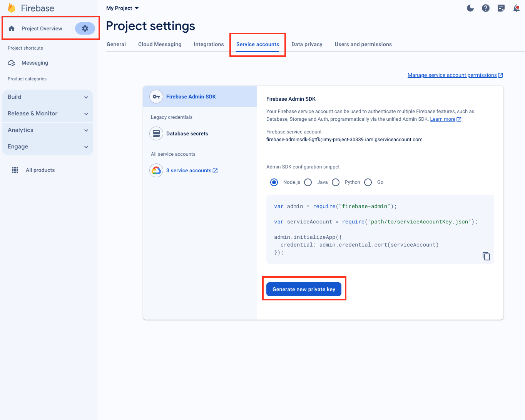Image resolution: width=525 pixels, height=420 pixels.
Task: Click external link icon beside Learn more
Action: [x=459, y=120]
